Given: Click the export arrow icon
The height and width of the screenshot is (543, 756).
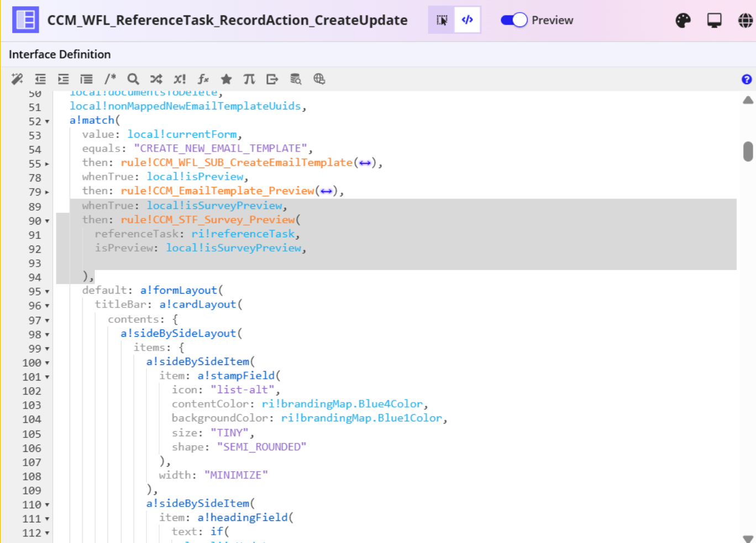Looking at the screenshot, I should click(272, 79).
